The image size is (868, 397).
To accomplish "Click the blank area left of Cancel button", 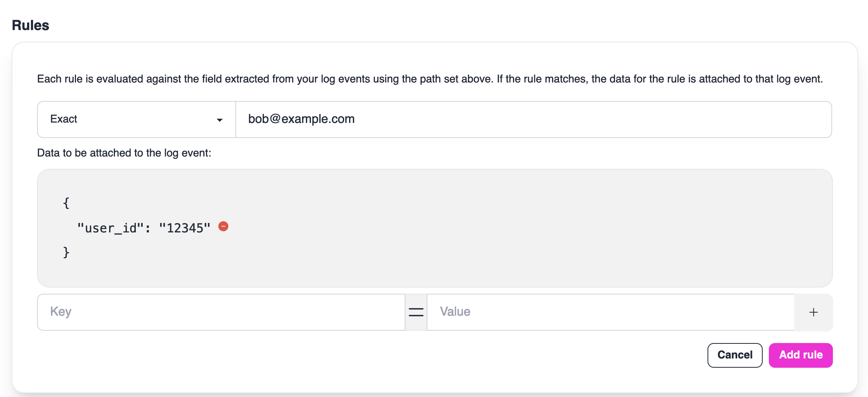I will point(463,355).
